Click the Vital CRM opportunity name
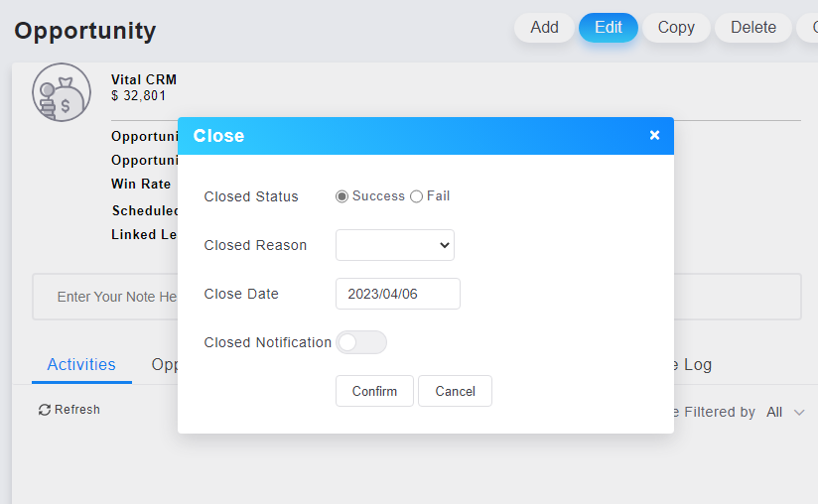The height and width of the screenshot is (504, 818). coord(144,79)
